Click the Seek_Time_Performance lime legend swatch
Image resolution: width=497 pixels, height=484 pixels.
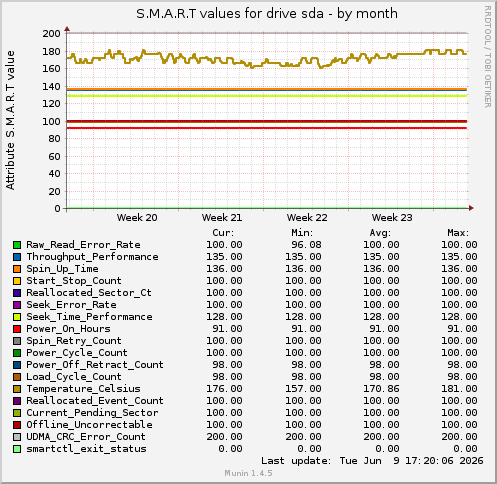pos(17,317)
